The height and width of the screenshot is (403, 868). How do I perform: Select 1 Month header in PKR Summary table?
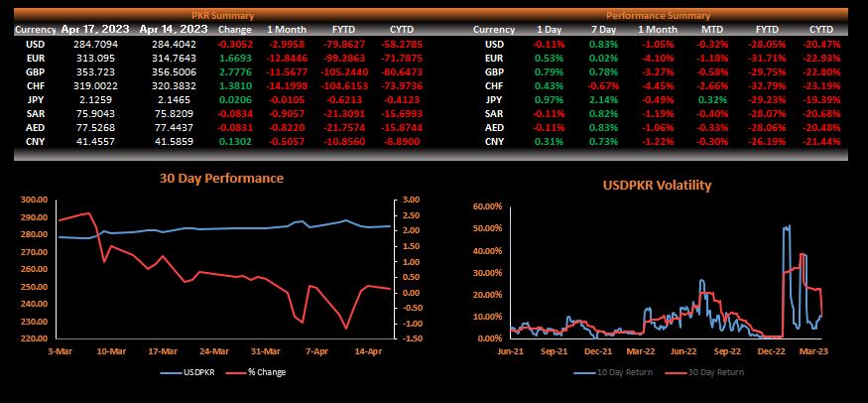tap(286, 30)
